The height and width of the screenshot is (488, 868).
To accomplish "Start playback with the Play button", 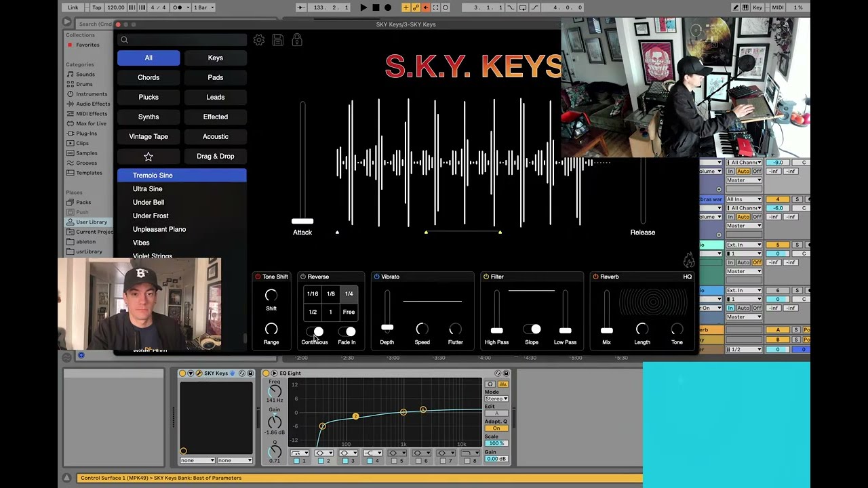I will click(363, 7).
